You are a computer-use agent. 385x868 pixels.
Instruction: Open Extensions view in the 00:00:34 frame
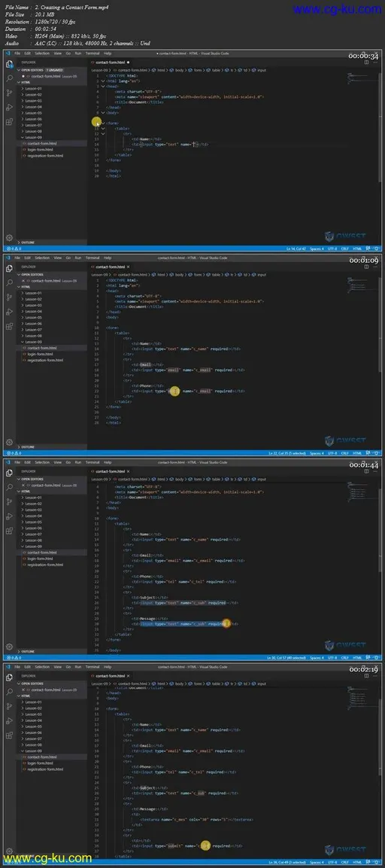tap(9, 121)
